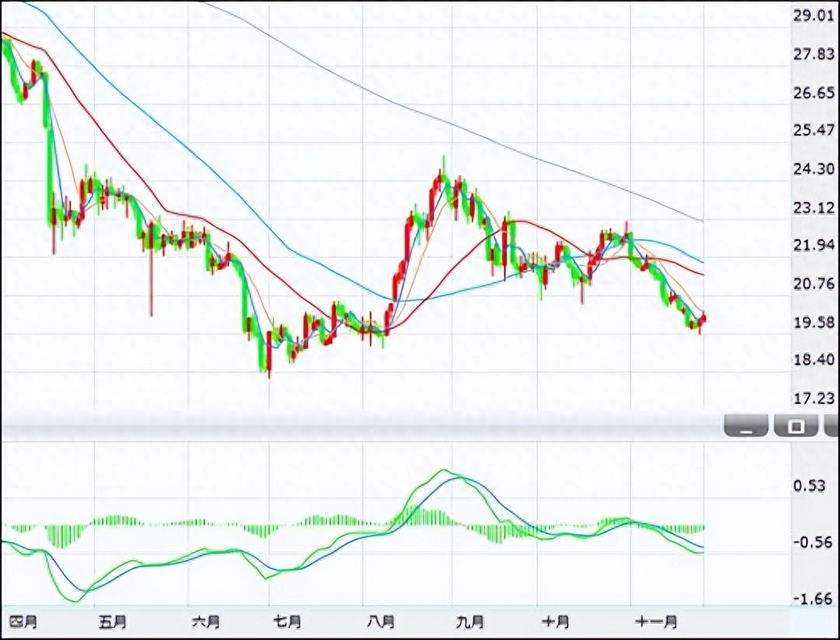Click the 六月 date label
Viewport: 840px width, 640px height.
[206, 621]
